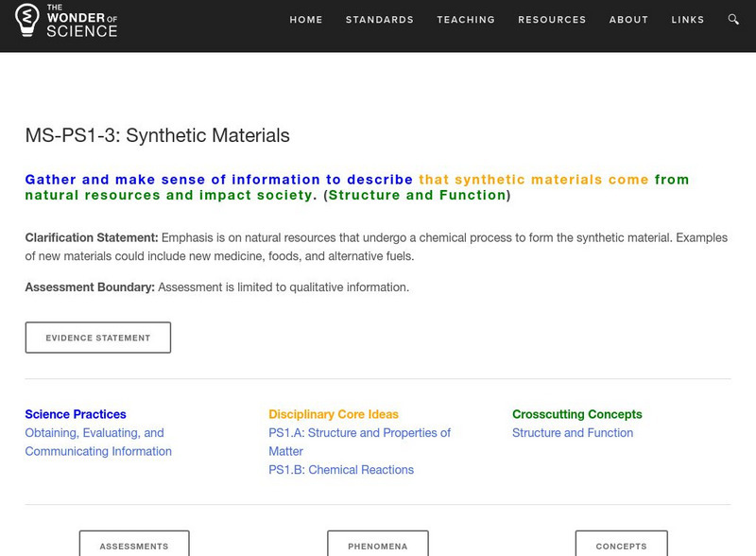Follow PS1.A Structure and Properties of Matter link

click(359, 442)
